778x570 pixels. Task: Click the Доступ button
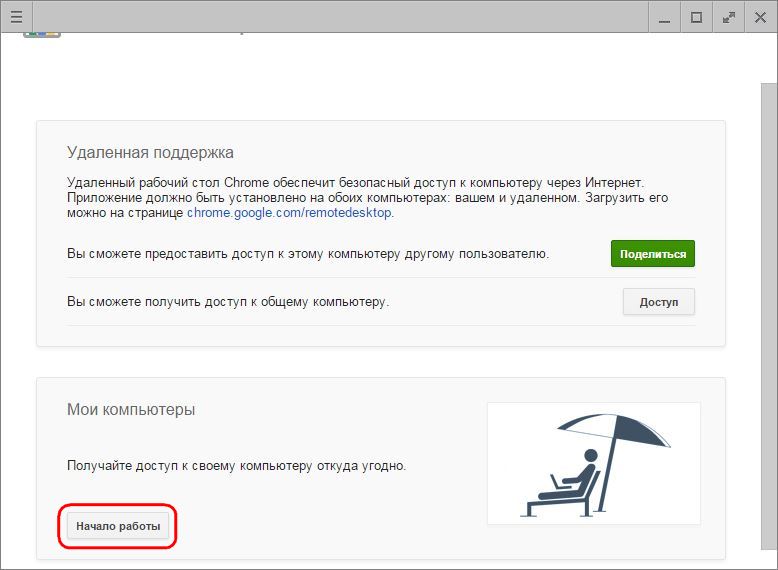click(x=658, y=302)
